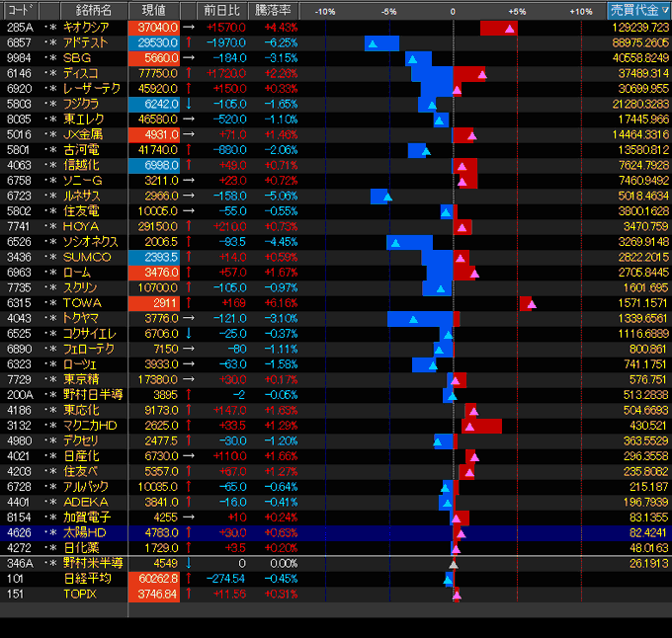
Task: Select the 住友ベ stock name
Action: pyautogui.click(x=80, y=471)
